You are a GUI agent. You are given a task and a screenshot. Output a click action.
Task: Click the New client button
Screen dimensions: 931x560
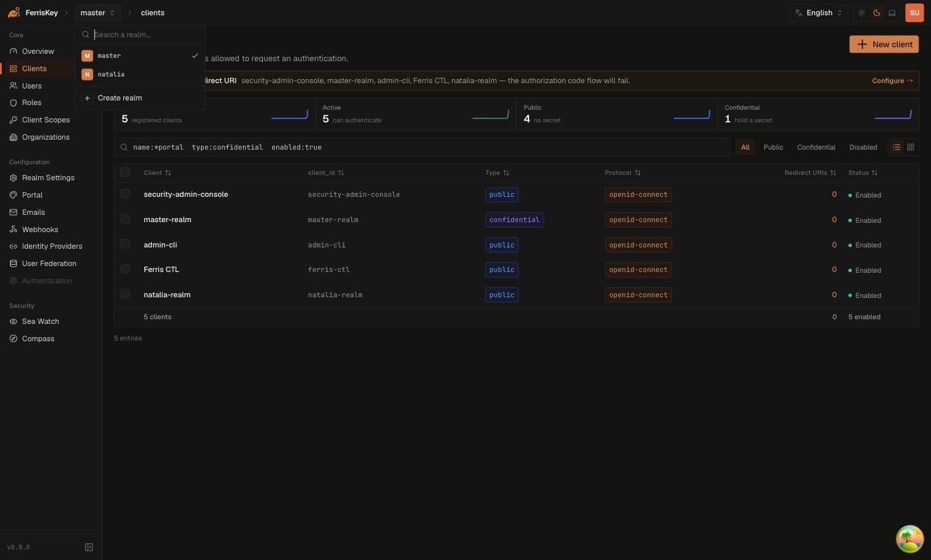click(x=884, y=44)
